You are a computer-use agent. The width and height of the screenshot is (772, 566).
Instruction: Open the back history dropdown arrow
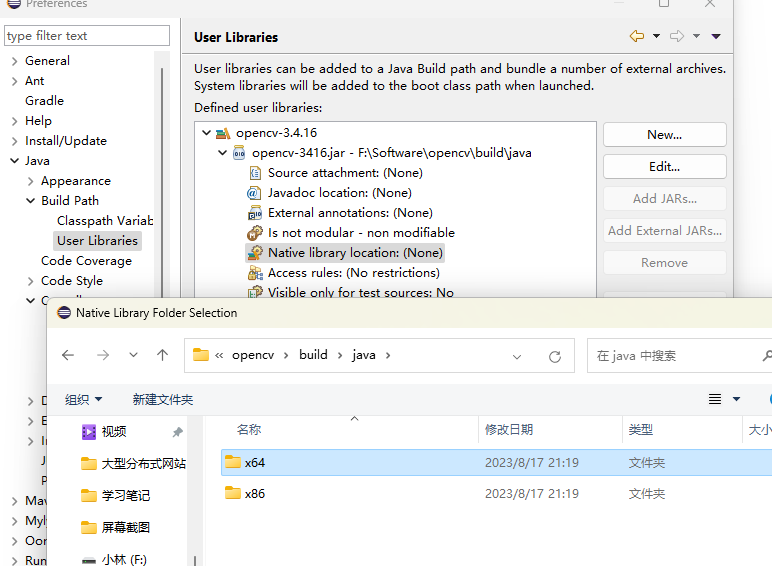pos(656,36)
